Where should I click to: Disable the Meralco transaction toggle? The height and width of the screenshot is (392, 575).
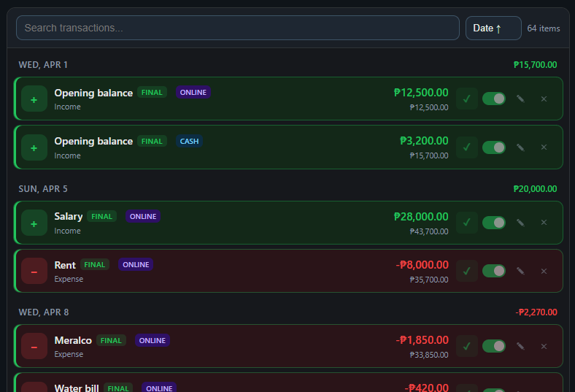(494, 346)
